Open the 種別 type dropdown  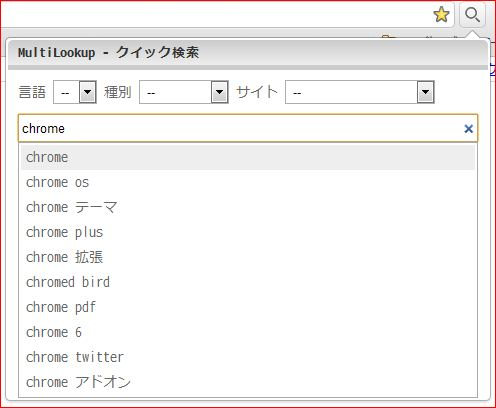coord(184,92)
